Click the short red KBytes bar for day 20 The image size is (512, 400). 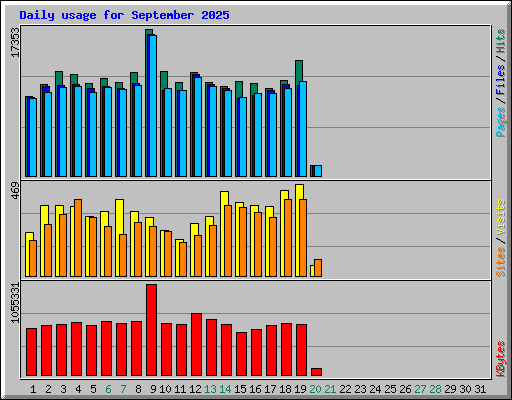(x=316, y=372)
